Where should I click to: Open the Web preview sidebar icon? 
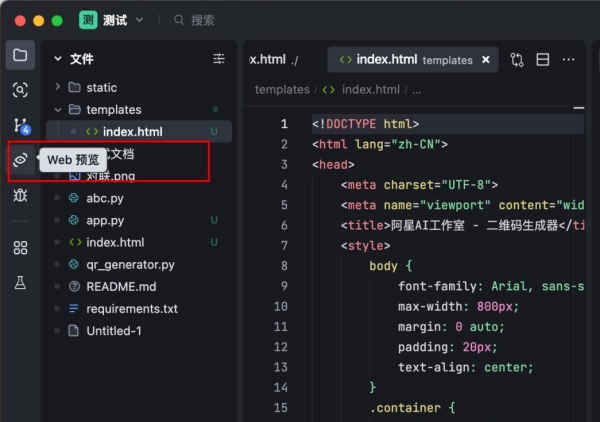(x=20, y=160)
